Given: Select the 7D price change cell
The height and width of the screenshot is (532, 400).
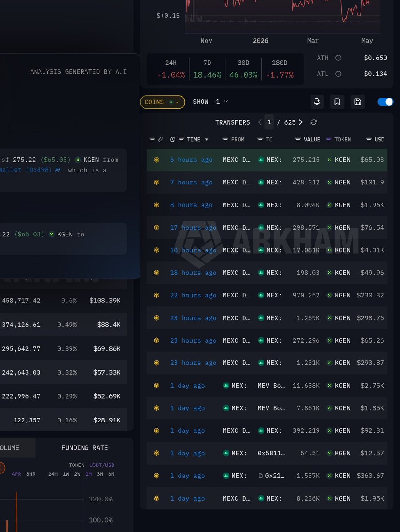Looking at the screenshot, I should click(x=207, y=70).
